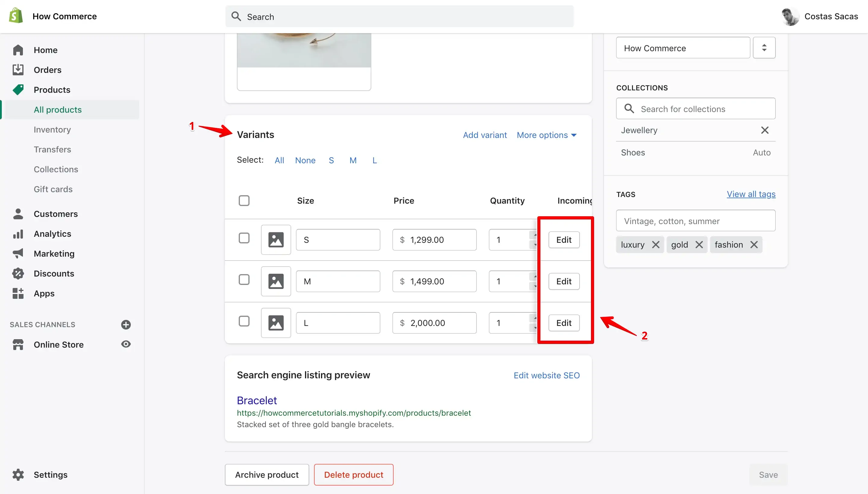Open image picker for variant S
This screenshot has width=868, height=494.
[x=276, y=239]
